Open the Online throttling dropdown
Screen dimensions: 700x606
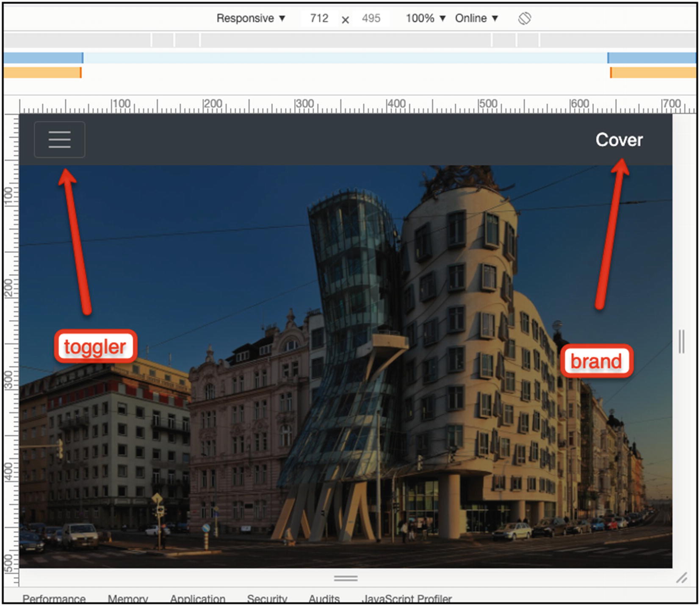tap(476, 18)
